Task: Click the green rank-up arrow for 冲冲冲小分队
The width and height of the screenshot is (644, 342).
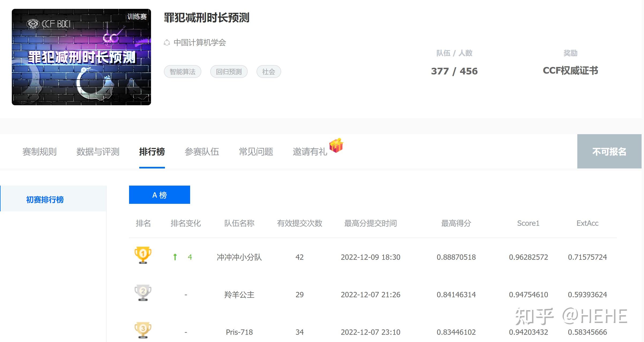Action: [175, 257]
